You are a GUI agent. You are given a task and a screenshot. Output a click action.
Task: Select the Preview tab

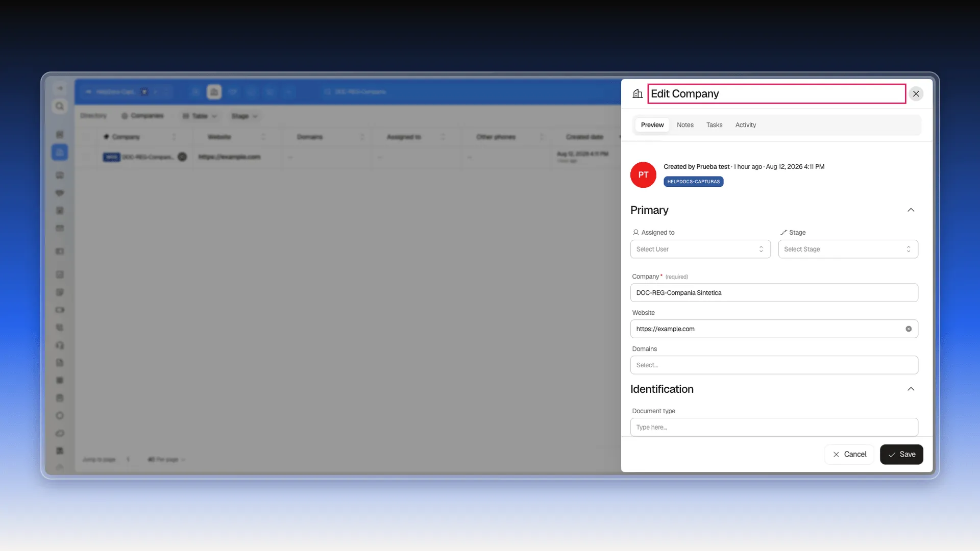652,125
